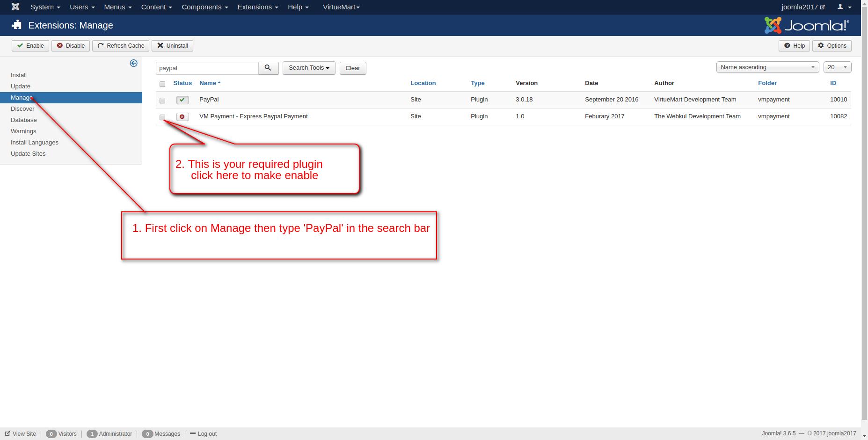The width and height of the screenshot is (868, 440).
Task: Click the Visitors count in status bar
Action: point(61,434)
